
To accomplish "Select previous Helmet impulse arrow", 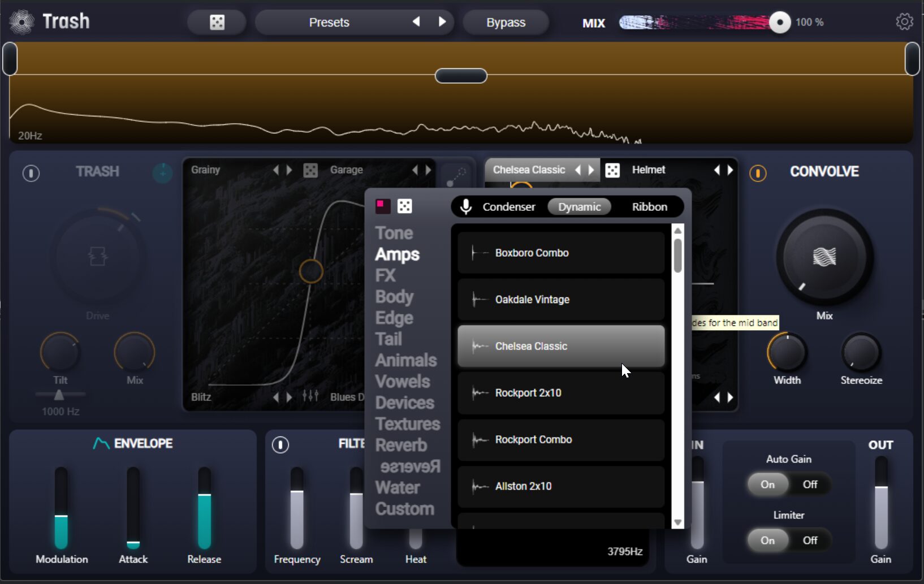I will tap(717, 170).
